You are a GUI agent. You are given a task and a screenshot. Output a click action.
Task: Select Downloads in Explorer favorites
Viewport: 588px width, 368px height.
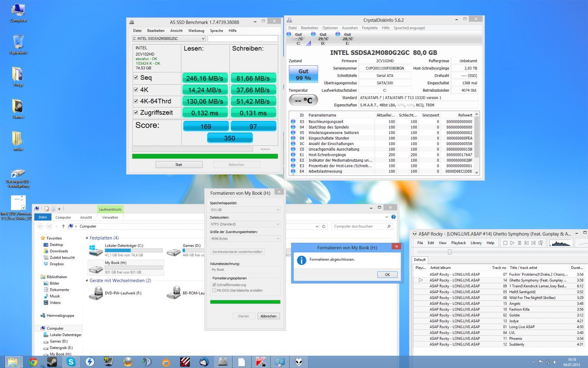(59, 251)
